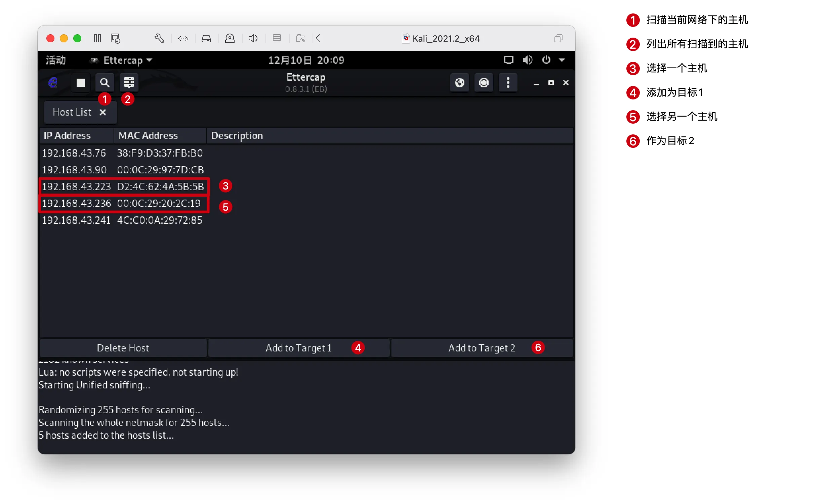Click the VM USB device list icon
The width and height of the screenshot is (828, 504).
277,39
